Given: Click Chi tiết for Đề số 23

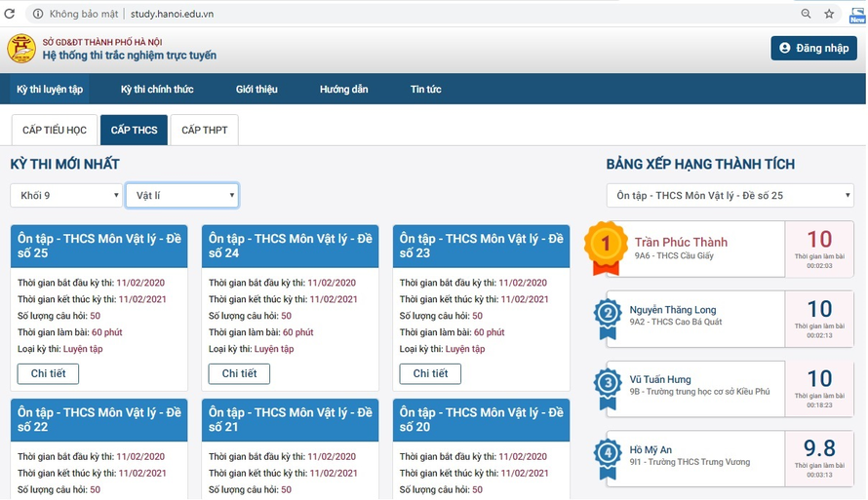Looking at the screenshot, I should [430, 374].
